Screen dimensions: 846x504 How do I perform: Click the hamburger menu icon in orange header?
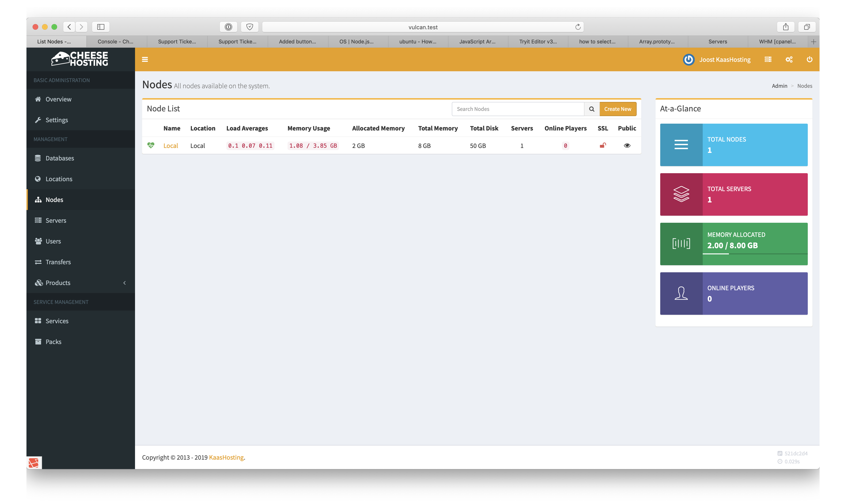(x=145, y=59)
